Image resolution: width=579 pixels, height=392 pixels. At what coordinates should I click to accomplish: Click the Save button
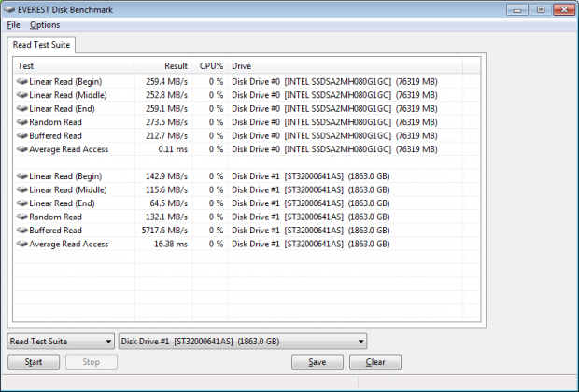click(318, 362)
